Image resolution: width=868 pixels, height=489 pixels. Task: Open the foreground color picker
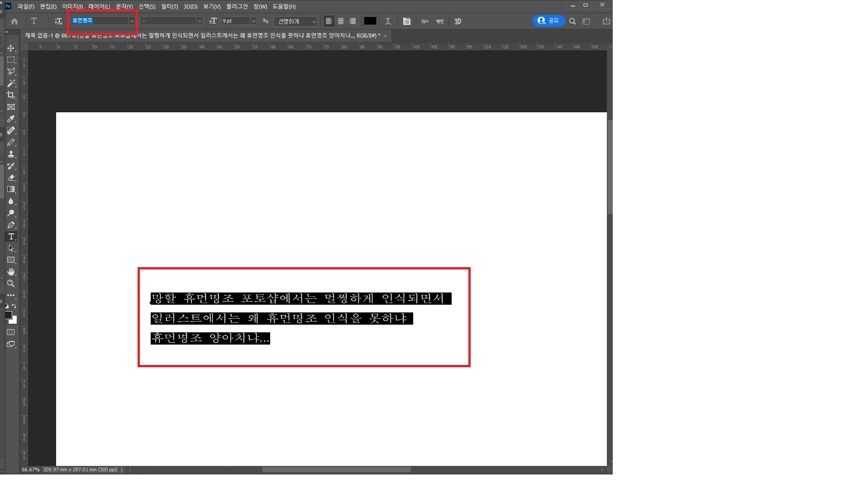coord(9,315)
